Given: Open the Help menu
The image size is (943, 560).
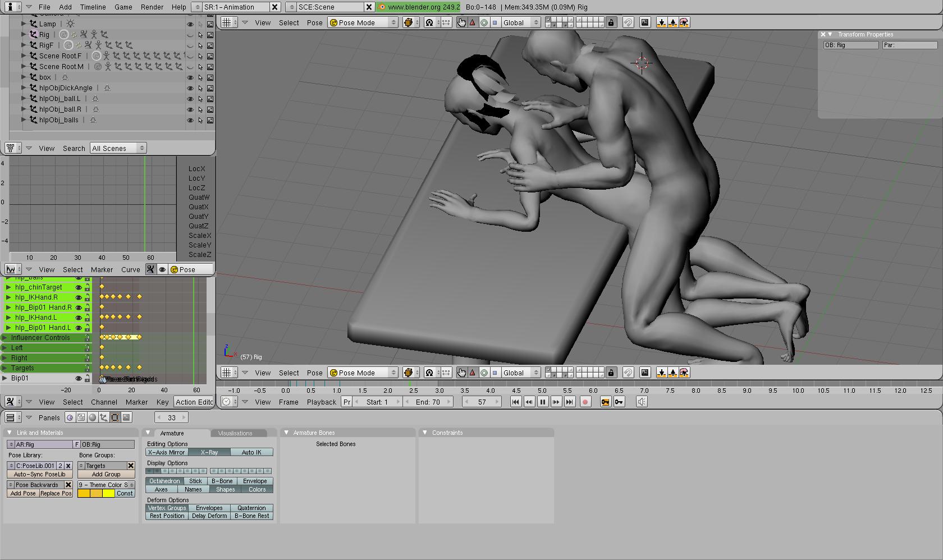Looking at the screenshot, I should [178, 7].
